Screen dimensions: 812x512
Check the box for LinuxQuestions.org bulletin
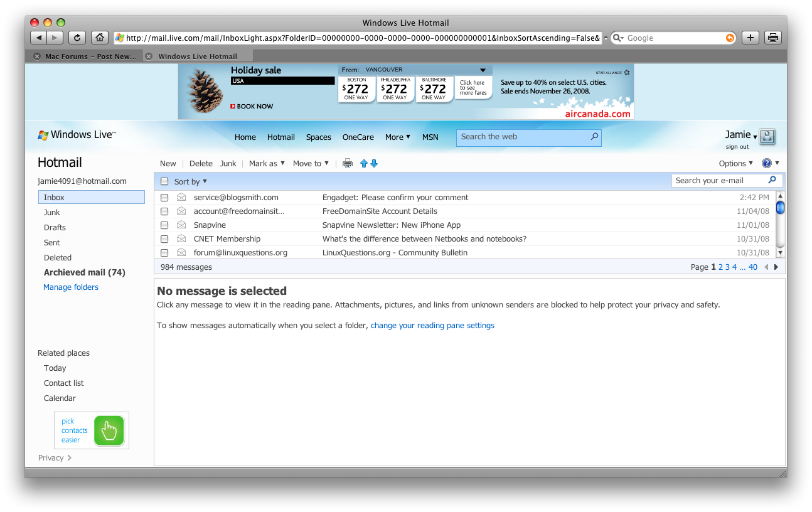pos(164,253)
